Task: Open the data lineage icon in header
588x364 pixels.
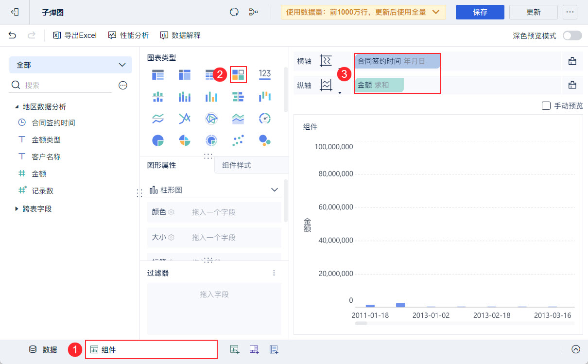Action: pyautogui.click(x=253, y=12)
